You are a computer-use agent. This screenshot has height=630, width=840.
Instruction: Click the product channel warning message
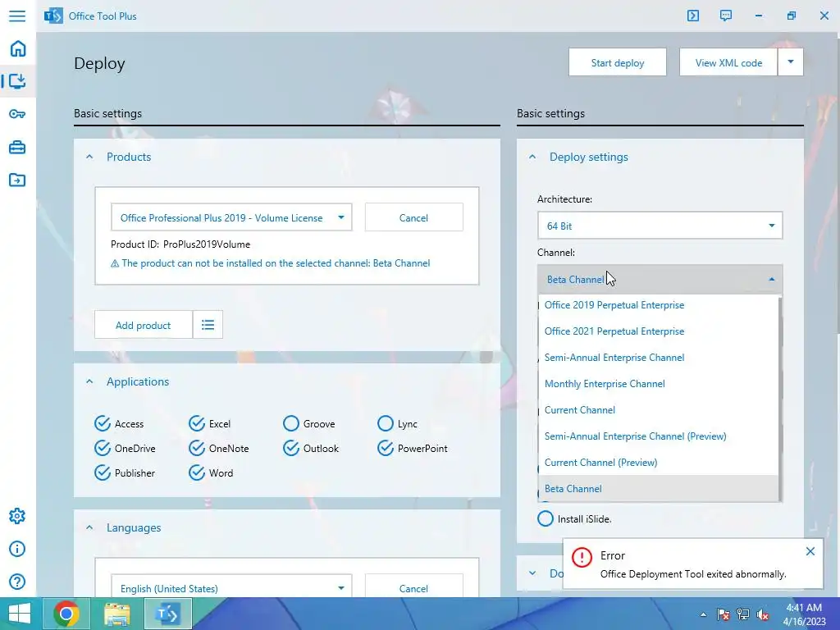271,263
